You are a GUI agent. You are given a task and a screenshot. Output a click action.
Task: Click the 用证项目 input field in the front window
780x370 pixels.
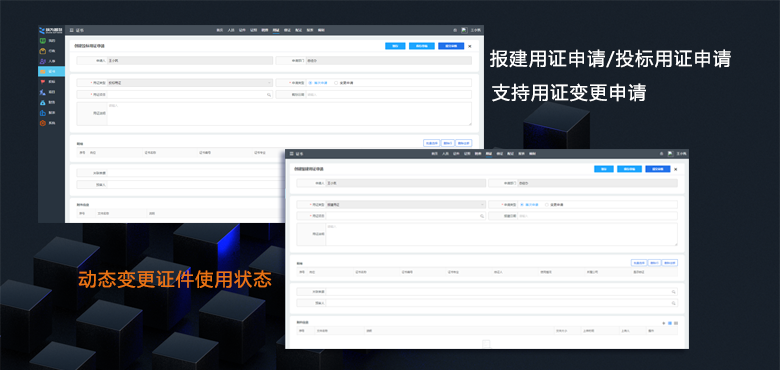click(406, 216)
